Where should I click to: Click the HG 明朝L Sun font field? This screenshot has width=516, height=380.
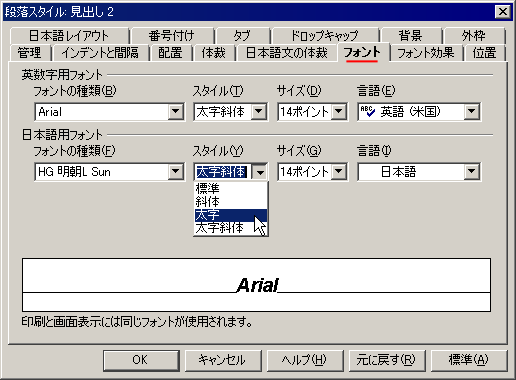pos(102,172)
